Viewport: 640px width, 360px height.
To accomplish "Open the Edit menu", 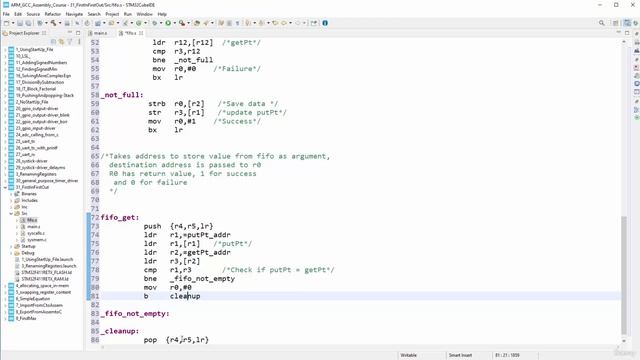I will click(x=18, y=14).
